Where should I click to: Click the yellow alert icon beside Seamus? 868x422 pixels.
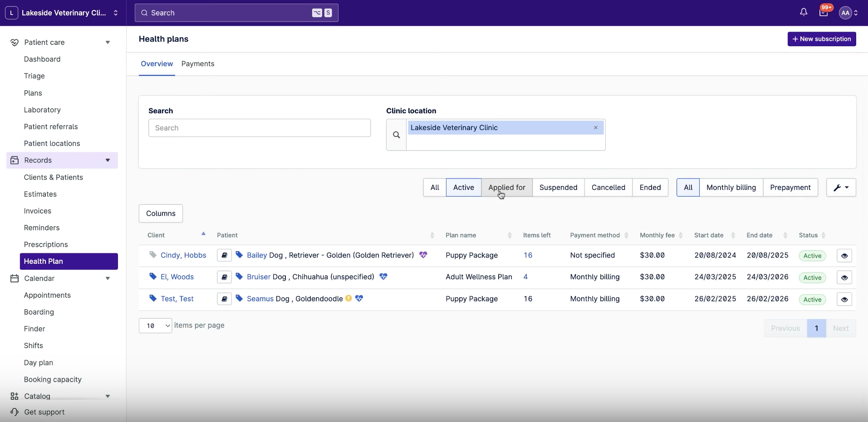pos(348,298)
